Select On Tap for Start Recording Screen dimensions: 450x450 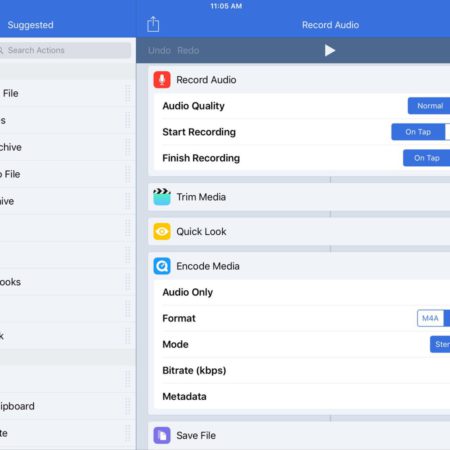418,132
